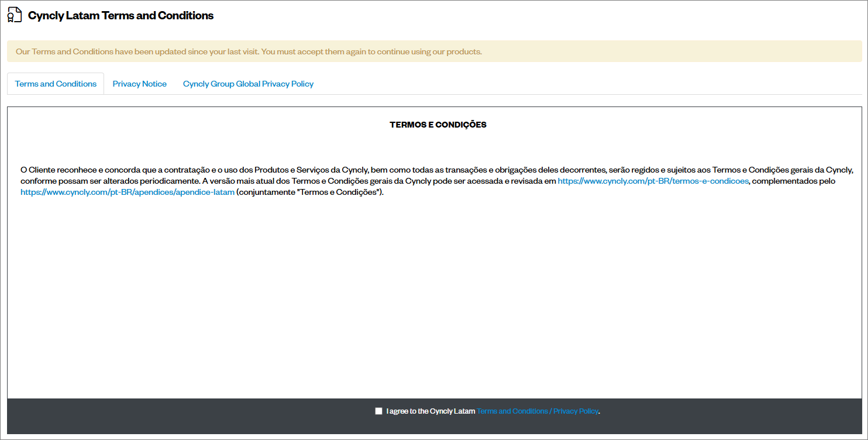Image resolution: width=868 pixels, height=440 pixels.
Task: Click the TERMOS E CONDIÇÕES heading
Action: (x=438, y=125)
